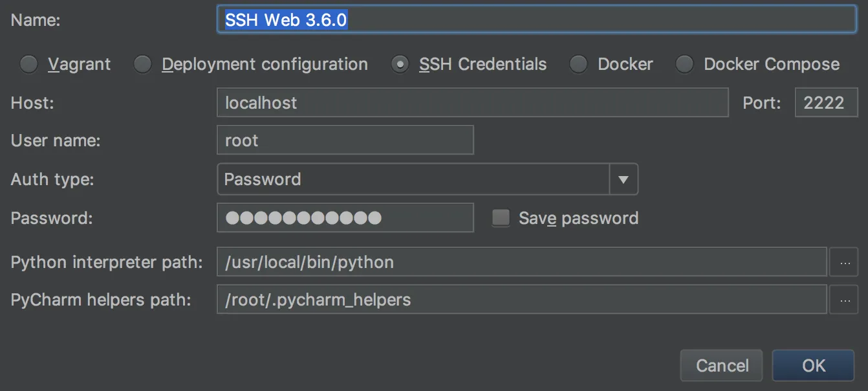Enable the Save password checkbox

click(501, 218)
